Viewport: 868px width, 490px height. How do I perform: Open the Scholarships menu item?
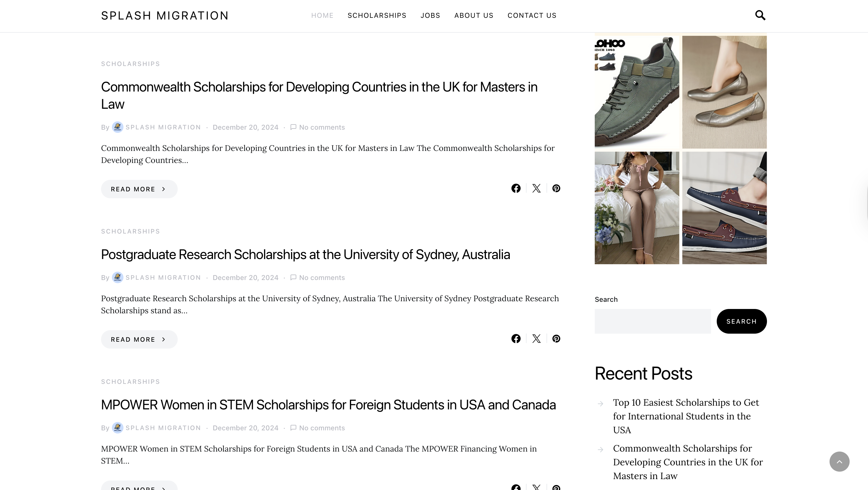[377, 15]
